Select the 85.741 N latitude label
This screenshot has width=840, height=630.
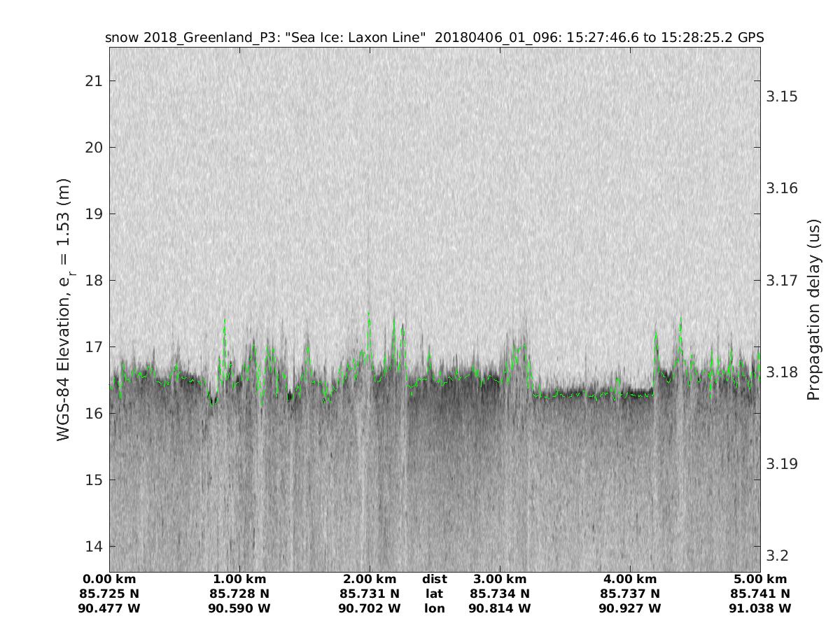click(x=760, y=594)
